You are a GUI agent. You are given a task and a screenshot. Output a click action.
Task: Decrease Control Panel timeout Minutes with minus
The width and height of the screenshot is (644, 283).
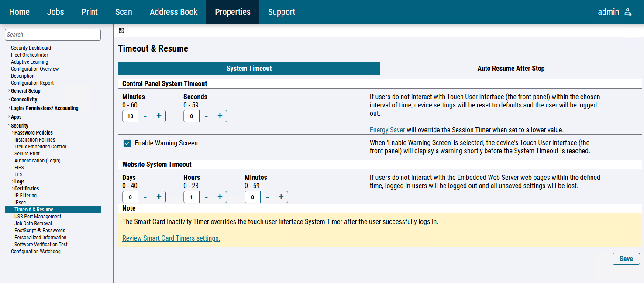coord(145,116)
